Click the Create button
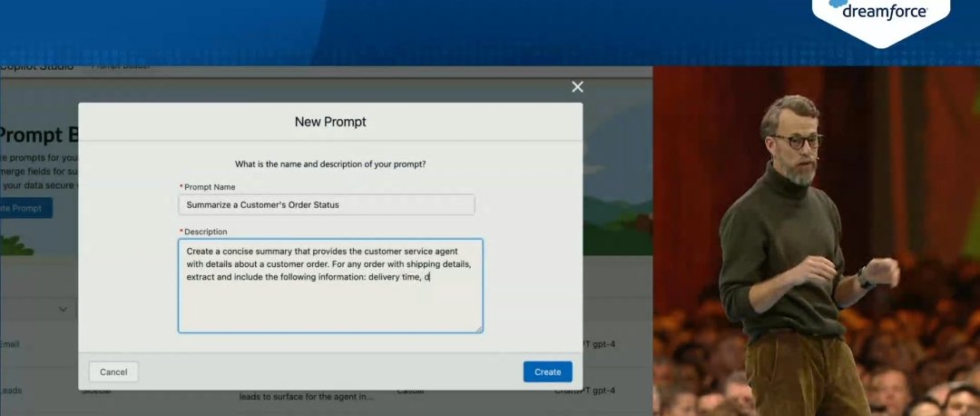Image resolution: width=980 pixels, height=416 pixels. (x=547, y=371)
